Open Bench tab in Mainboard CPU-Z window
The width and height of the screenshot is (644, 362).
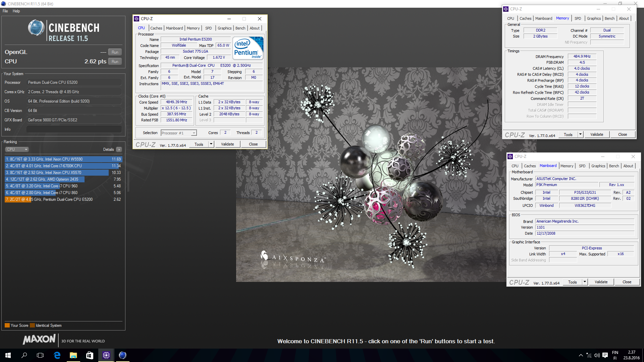(x=614, y=166)
